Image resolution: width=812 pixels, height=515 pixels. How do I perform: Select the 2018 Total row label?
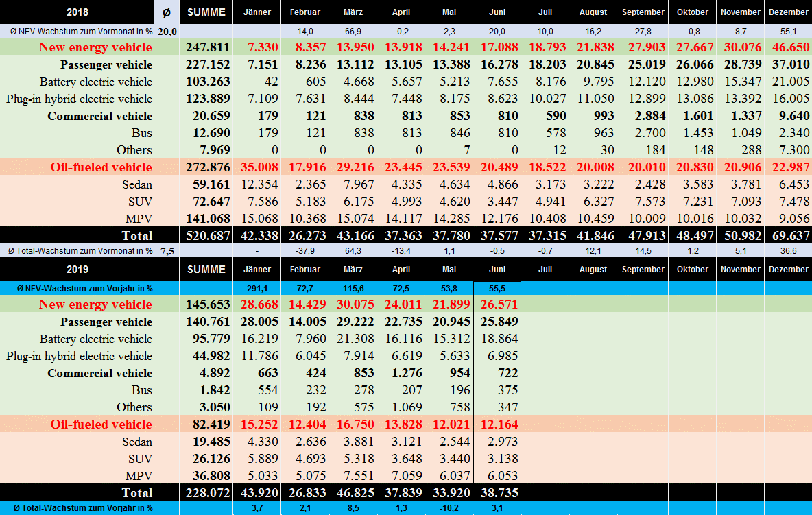136,235
